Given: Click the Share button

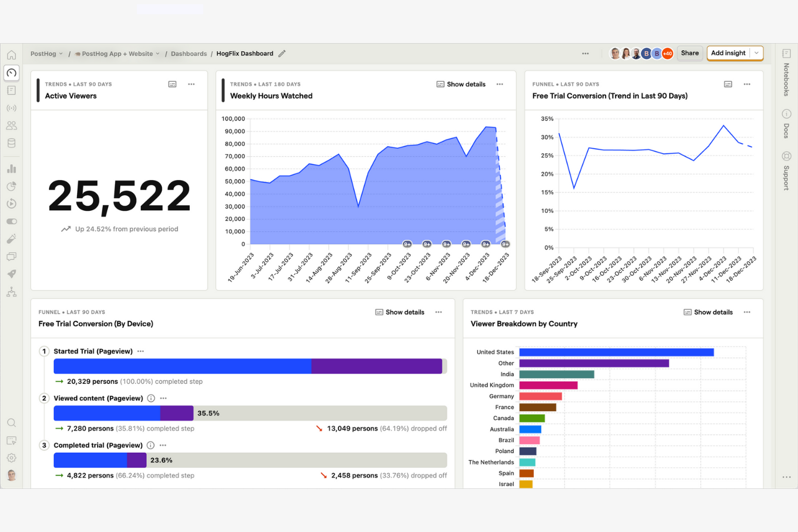Looking at the screenshot, I should click(x=690, y=53).
